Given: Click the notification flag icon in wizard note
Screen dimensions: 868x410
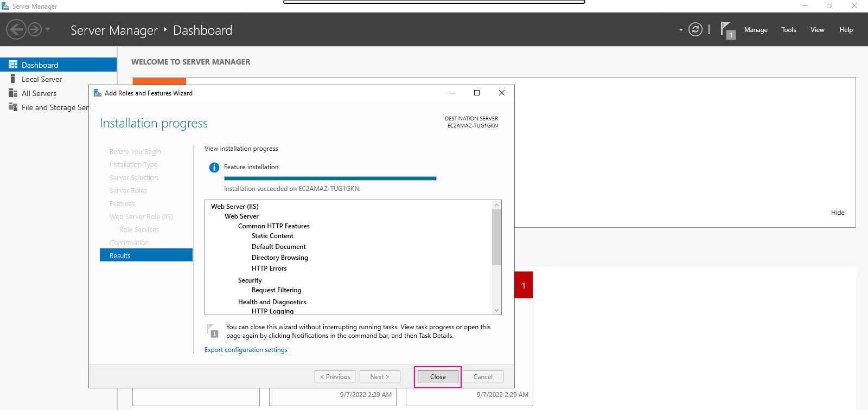Looking at the screenshot, I should click(x=213, y=330).
